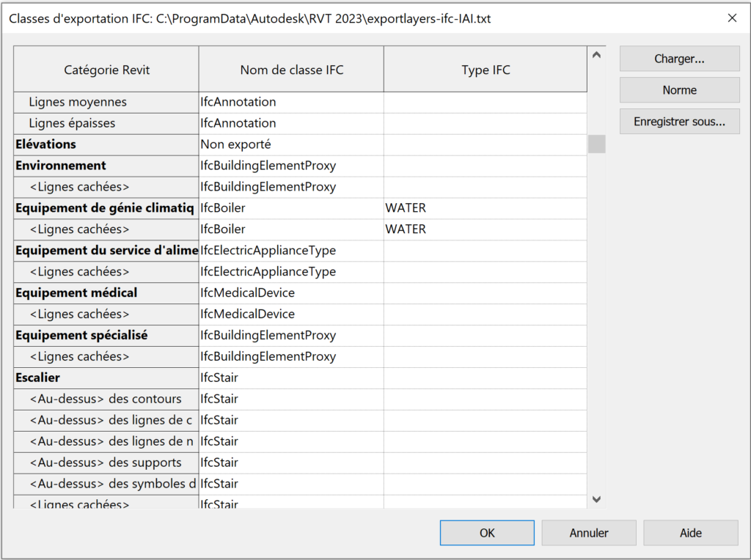Screen dimensions: 751x560
Task: Click Enregistrer sous... button
Action: tap(679, 122)
